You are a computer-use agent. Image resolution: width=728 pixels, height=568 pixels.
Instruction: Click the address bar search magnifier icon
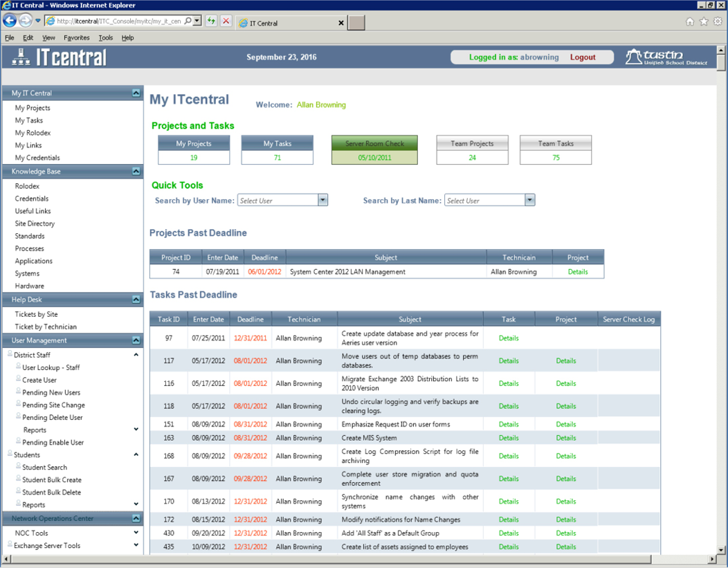pyautogui.click(x=188, y=21)
